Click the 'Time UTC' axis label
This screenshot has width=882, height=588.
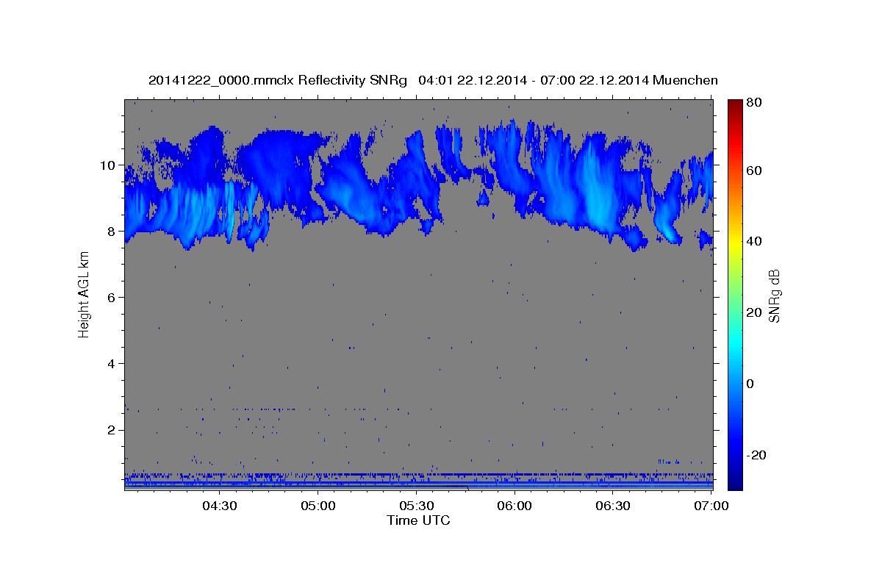pos(418,520)
